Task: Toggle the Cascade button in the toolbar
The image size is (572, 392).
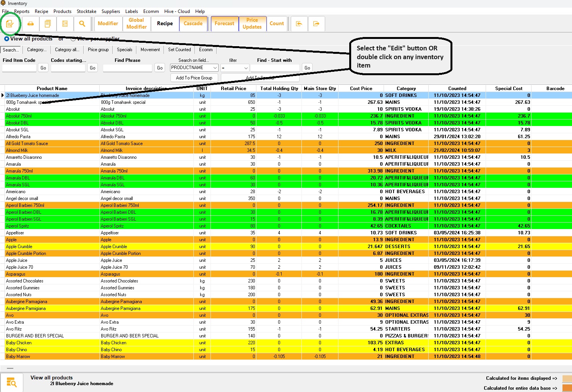Action: 193,24
